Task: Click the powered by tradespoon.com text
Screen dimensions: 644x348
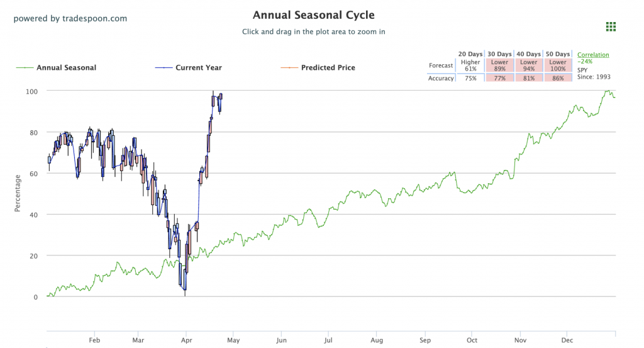Action: pos(70,19)
